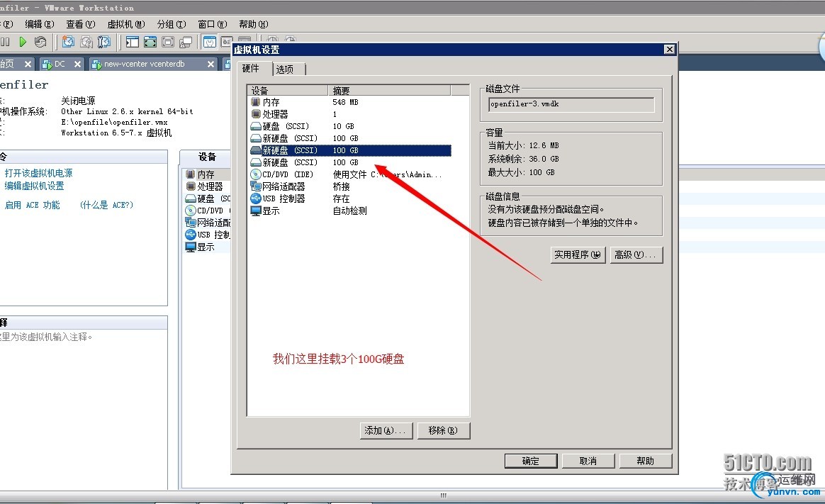
Task: Click the Quick Switch toolbar icon
Action: tap(168, 42)
